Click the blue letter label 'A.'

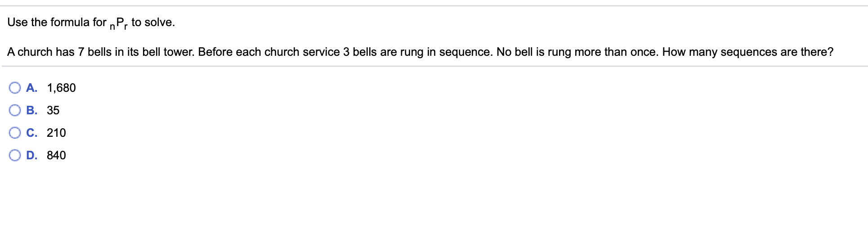tap(31, 88)
